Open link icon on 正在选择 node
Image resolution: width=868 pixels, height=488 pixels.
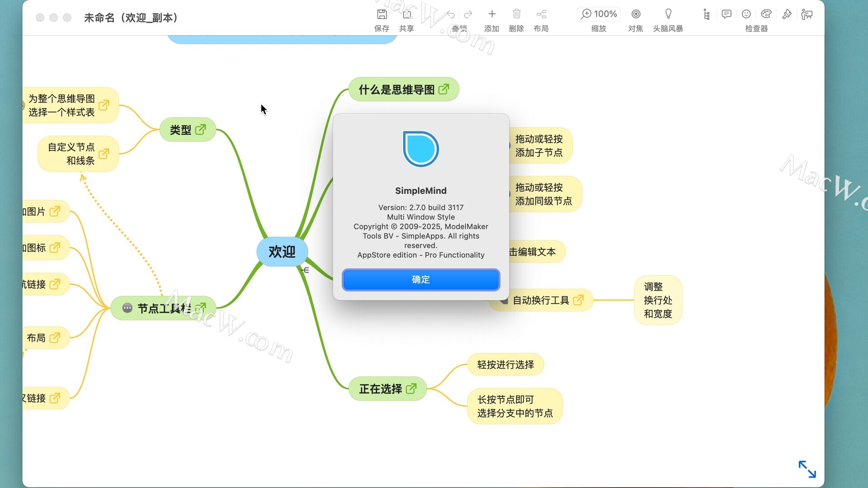[411, 389]
